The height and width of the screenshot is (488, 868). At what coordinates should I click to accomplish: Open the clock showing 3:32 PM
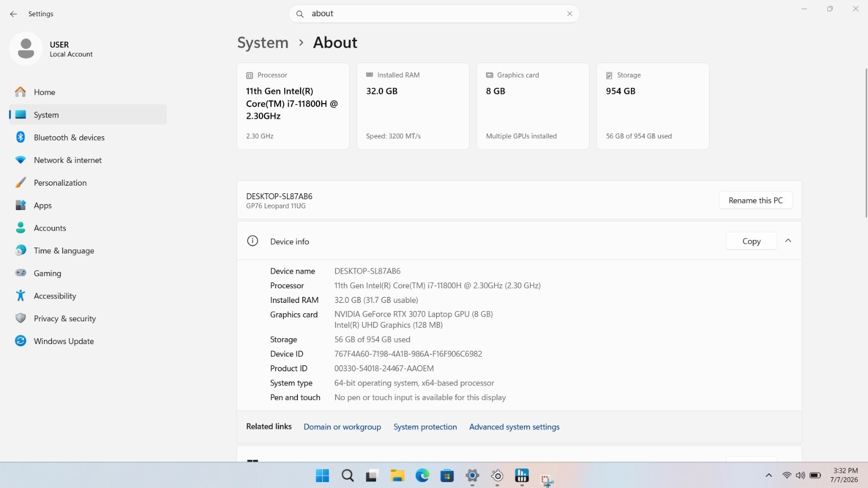845,475
